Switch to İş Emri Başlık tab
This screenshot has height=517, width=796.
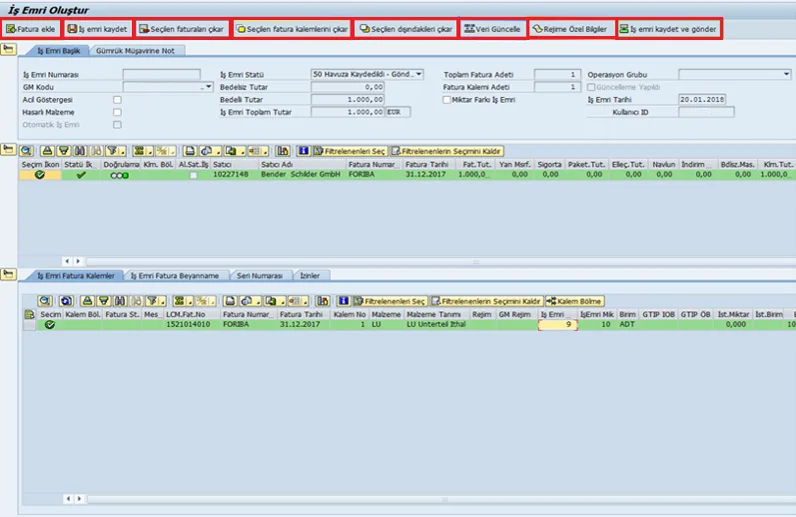(x=58, y=50)
